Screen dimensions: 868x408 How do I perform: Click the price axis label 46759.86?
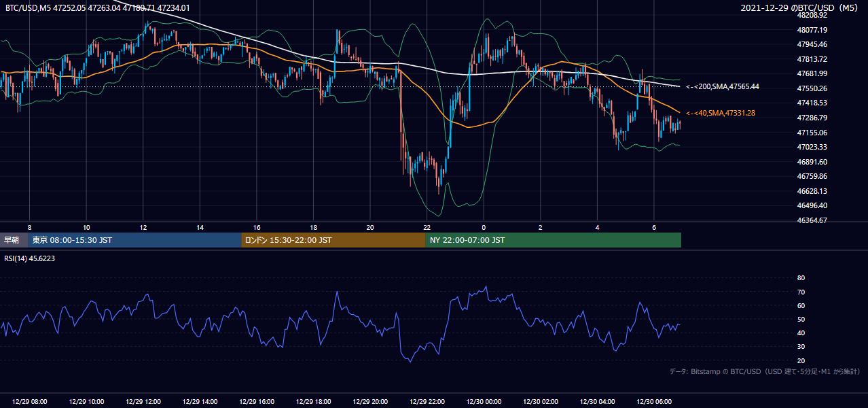pos(812,176)
